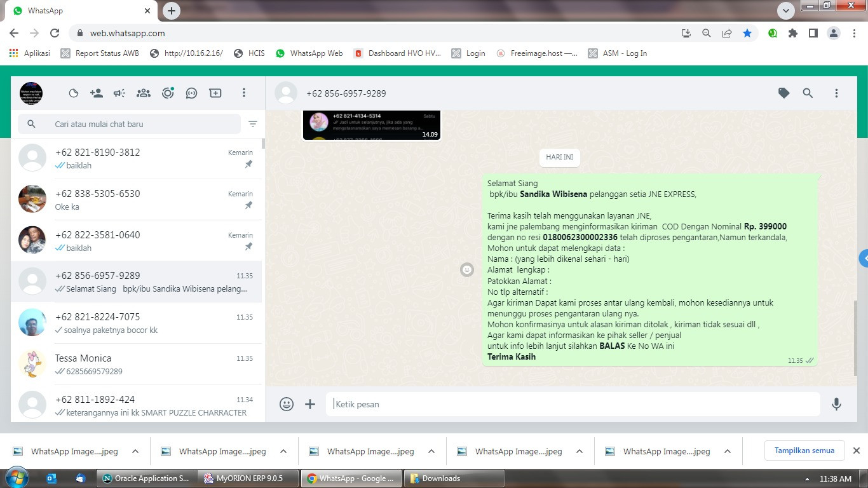Open the Windows Start button

click(x=16, y=478)
